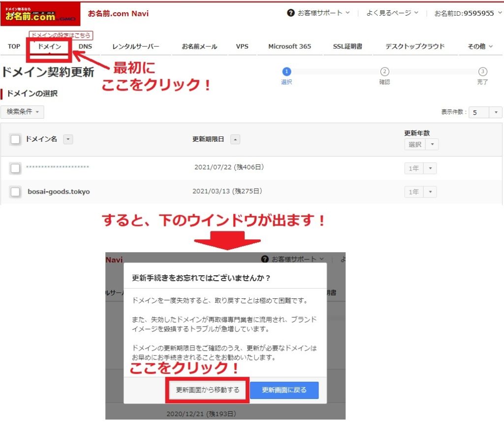
Task: Click step 1 選択 indicator
Action: tap(286, 76)
